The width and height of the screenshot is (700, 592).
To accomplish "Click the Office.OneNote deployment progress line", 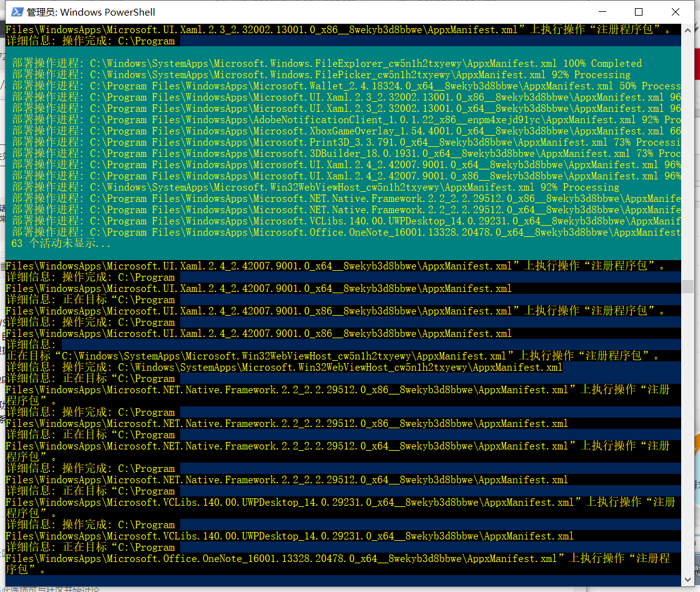I will coord(347,233).
